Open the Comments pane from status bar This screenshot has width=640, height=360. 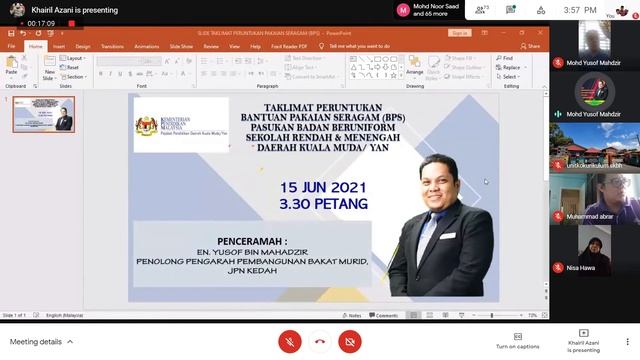pos(383,316)
